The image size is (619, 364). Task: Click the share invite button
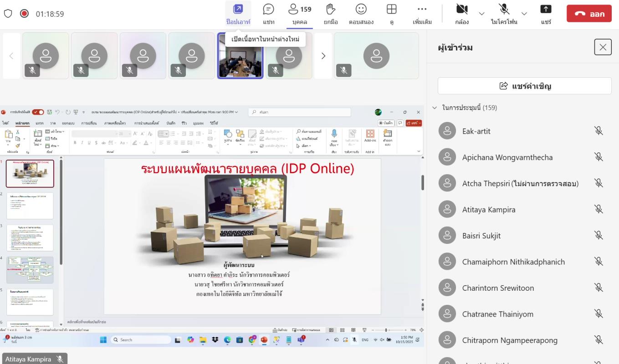click(x=524, y=86)
